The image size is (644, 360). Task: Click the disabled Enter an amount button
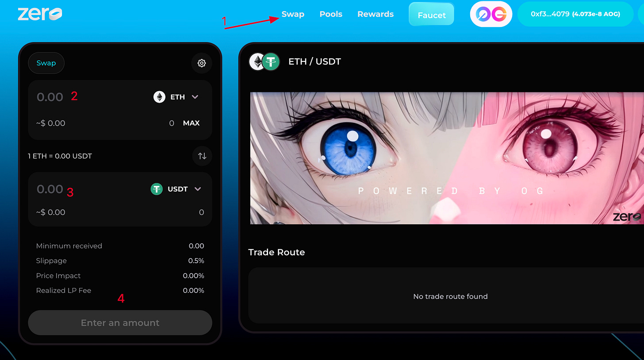pyautogui.click(x=120, y=323)
